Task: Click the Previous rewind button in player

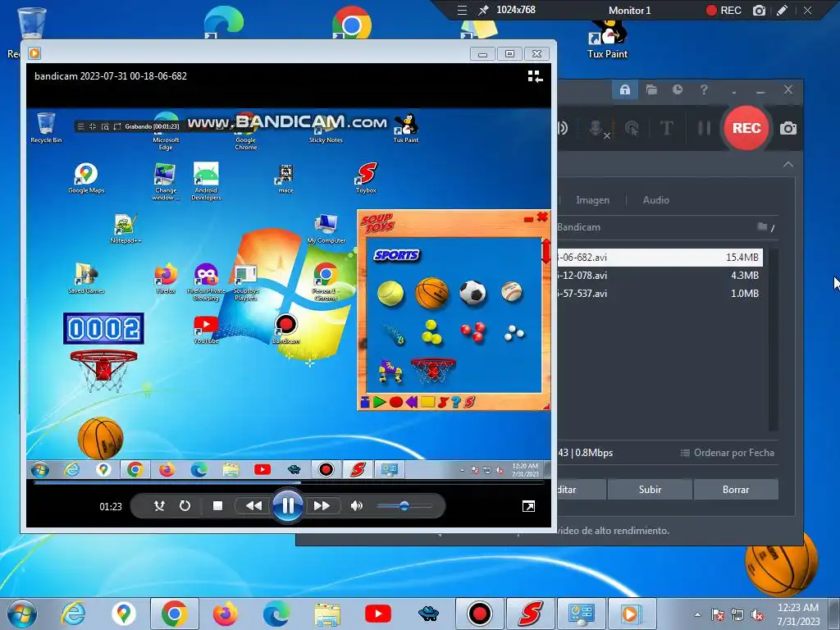Action: point(253,505)
